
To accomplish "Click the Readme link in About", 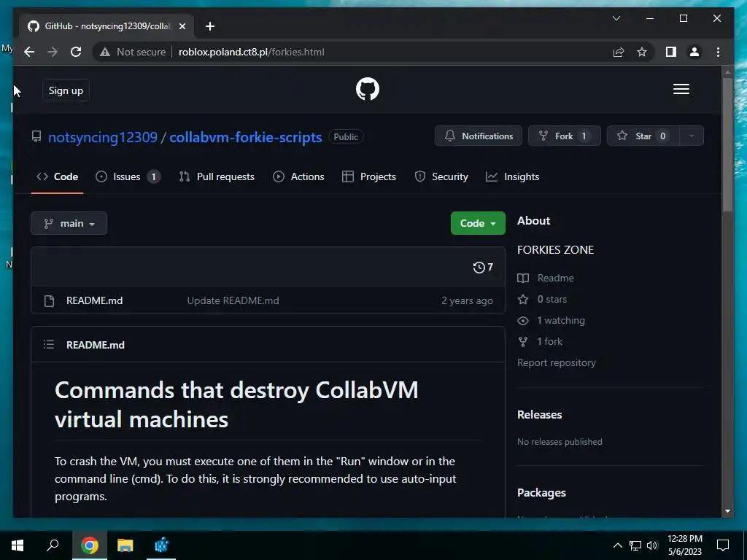I will (x=555, y=278).
